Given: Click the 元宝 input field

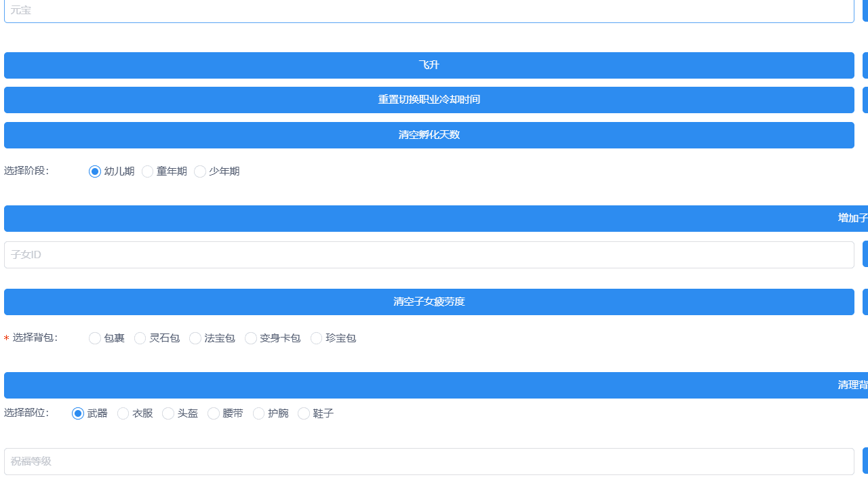Looking at the screenshot, I should pyautogui.click(x=429, y=11).
